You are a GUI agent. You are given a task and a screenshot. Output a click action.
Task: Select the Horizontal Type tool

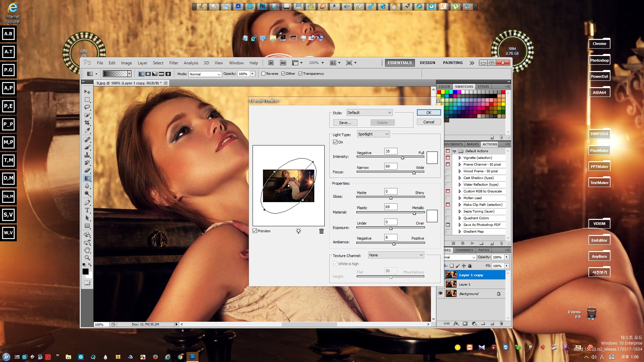coord(87,210)
